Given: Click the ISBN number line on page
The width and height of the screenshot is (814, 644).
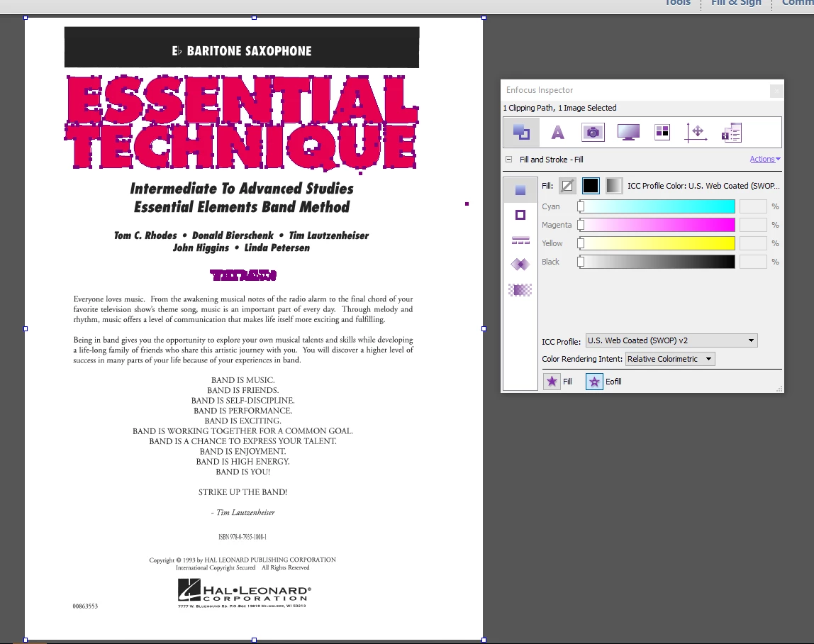Looking at the screenshot, I should coord(242,537).
